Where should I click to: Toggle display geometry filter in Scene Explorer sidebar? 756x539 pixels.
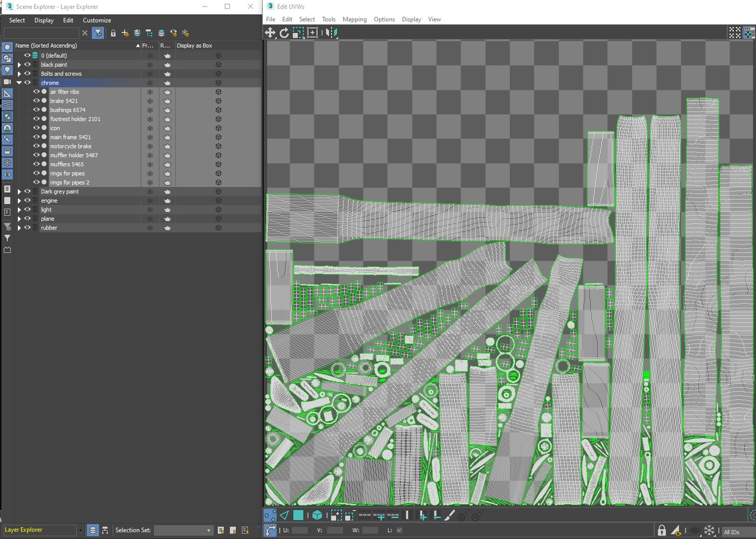tap(7, 47)
